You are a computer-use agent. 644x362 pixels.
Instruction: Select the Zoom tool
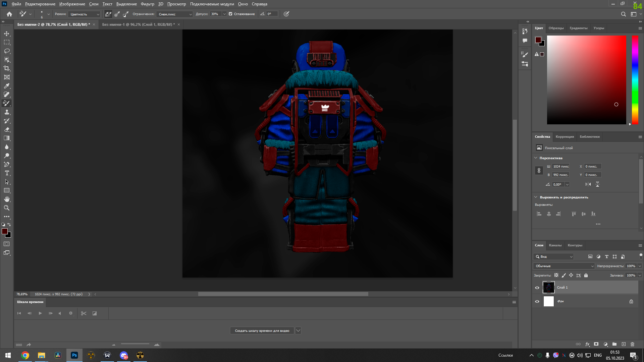pyautogui.click(x=7, y=208)
